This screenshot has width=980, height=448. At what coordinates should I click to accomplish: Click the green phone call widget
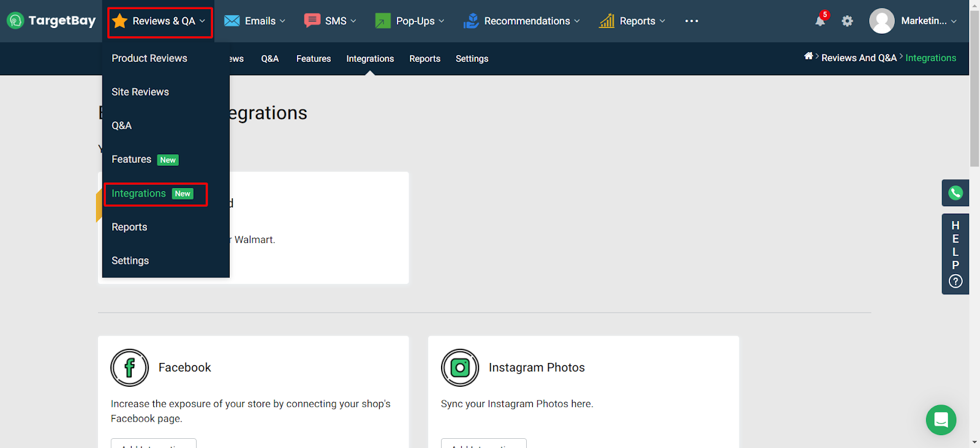pyautogui.click(x=956, y=193)
